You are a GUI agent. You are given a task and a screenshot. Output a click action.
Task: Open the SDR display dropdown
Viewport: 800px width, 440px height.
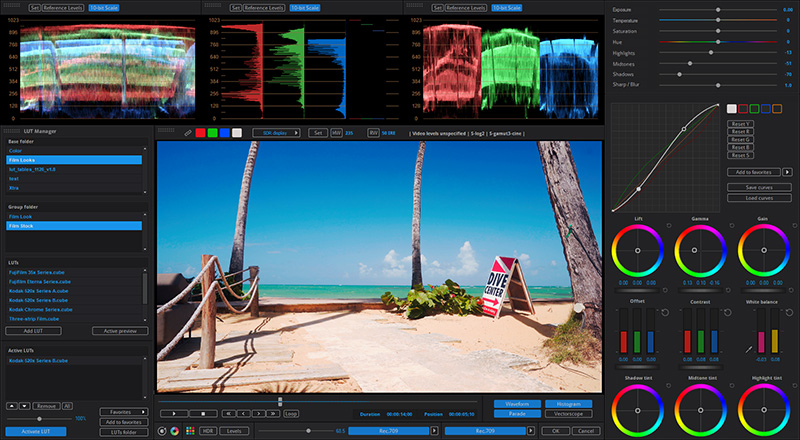276,133
